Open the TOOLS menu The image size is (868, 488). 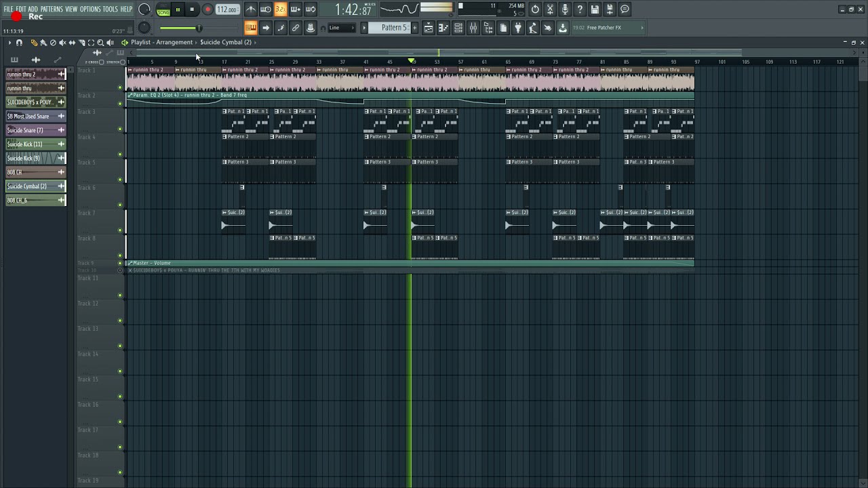click(110, 9)
